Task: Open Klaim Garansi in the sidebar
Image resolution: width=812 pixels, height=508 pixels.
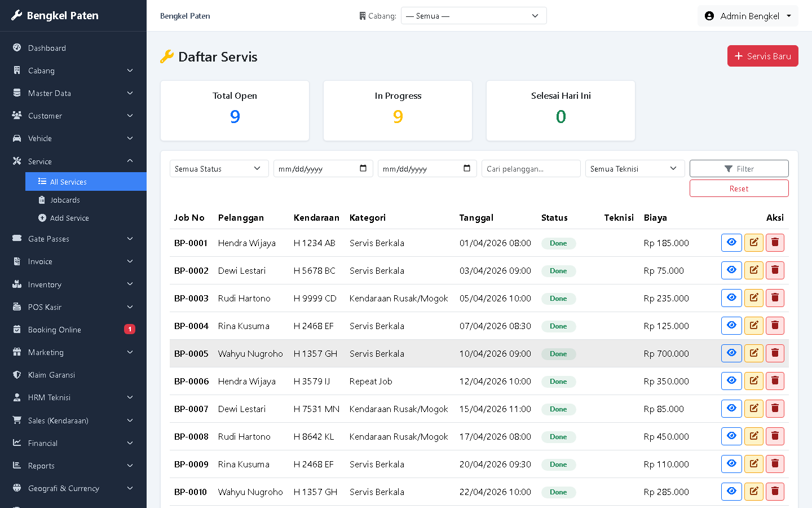Action: [73, 375]
